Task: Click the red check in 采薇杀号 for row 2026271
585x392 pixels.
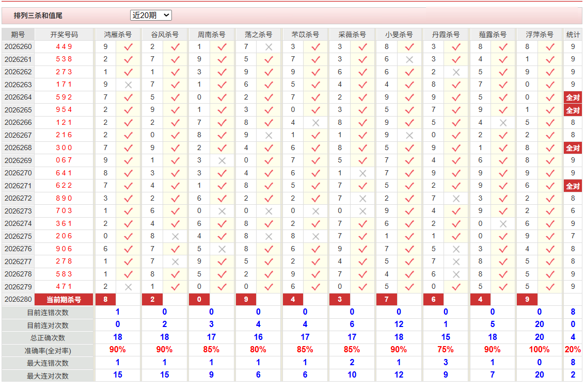Action: (362, 186)
